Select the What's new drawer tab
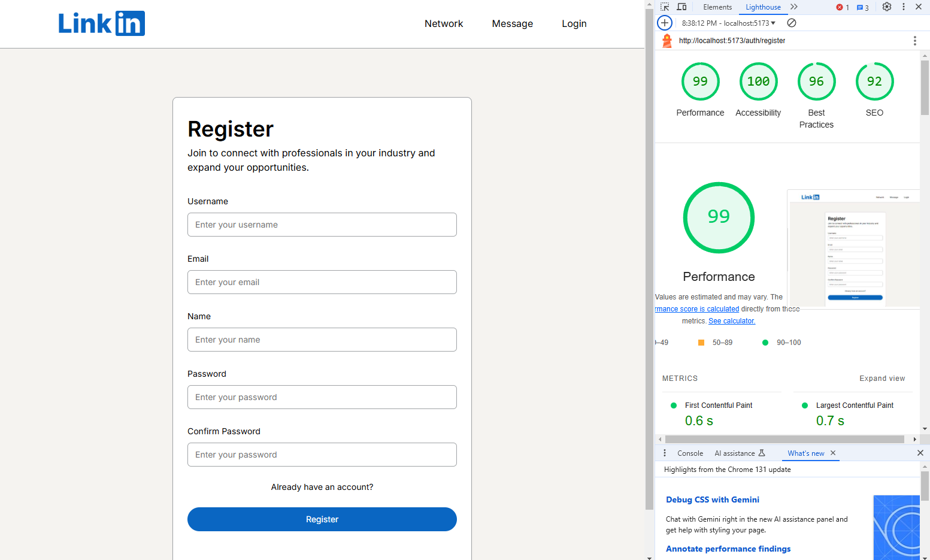Viewport: 930px width, 560px height. 805,453
